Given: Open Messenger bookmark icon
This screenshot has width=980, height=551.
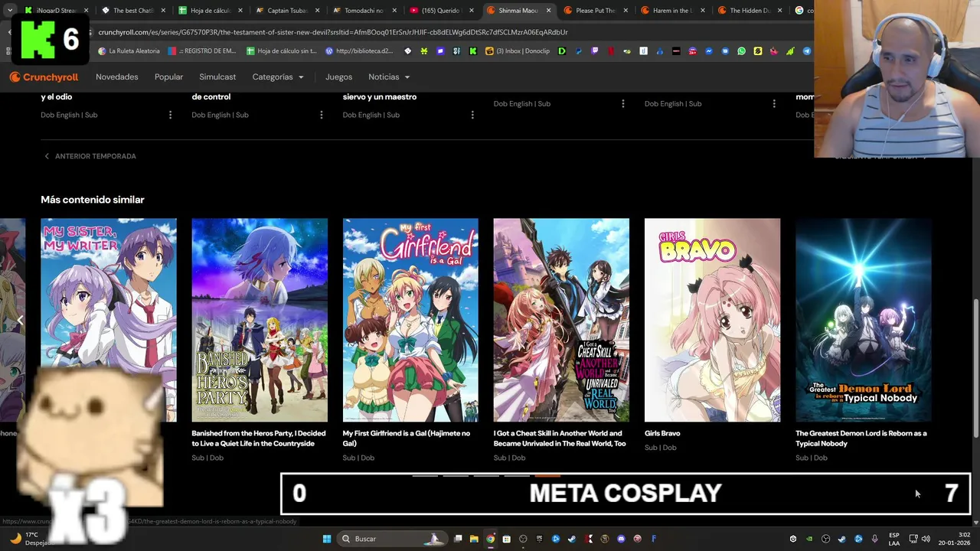Looking at the screenshot, I should point(708,51).
